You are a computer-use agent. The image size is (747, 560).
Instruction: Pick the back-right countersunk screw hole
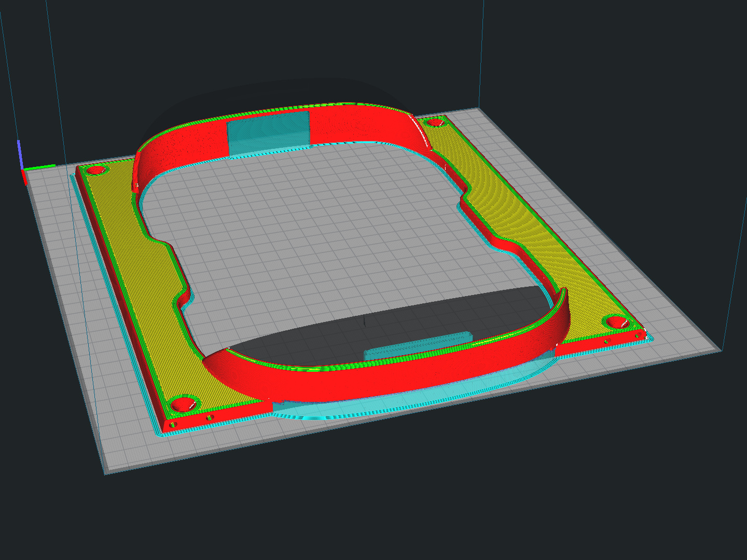pos(434,122)
